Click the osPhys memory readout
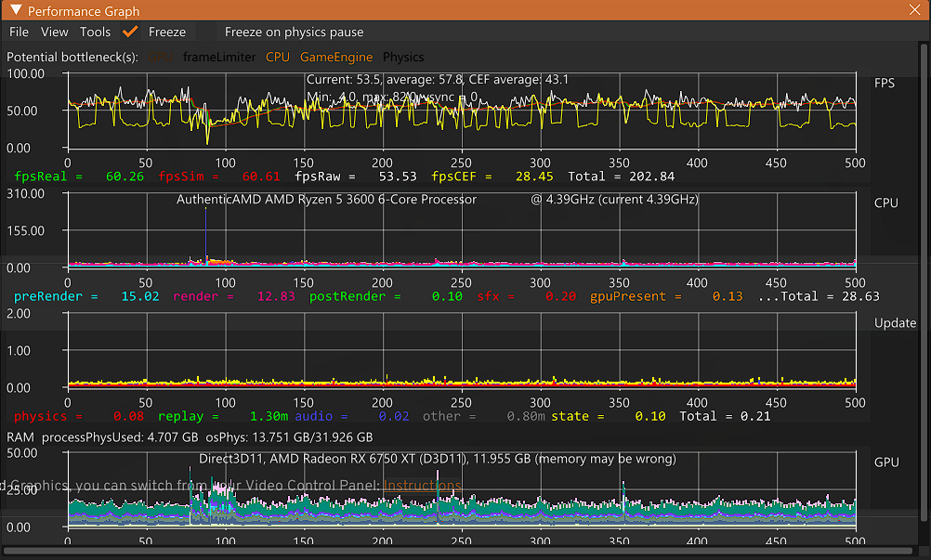Viewport: 931px width, 560px height. [x=289, y=437]
